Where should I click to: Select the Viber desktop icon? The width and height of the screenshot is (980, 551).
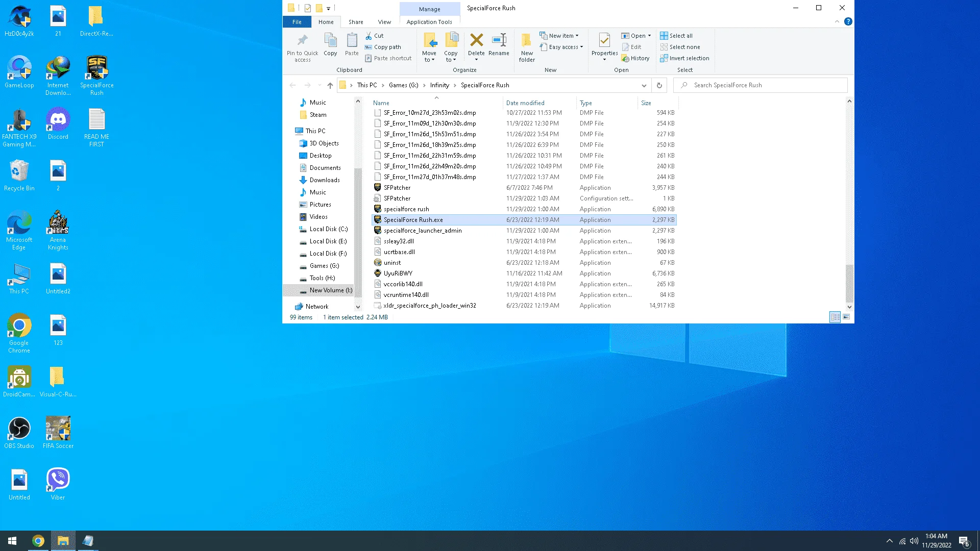point(58,484)
